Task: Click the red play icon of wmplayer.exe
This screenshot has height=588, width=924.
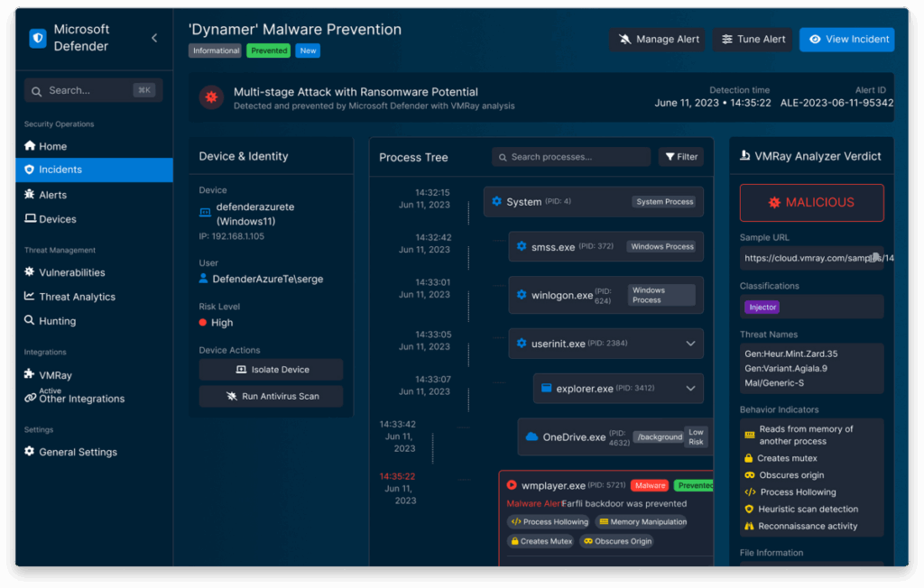Action: (512, 485)
